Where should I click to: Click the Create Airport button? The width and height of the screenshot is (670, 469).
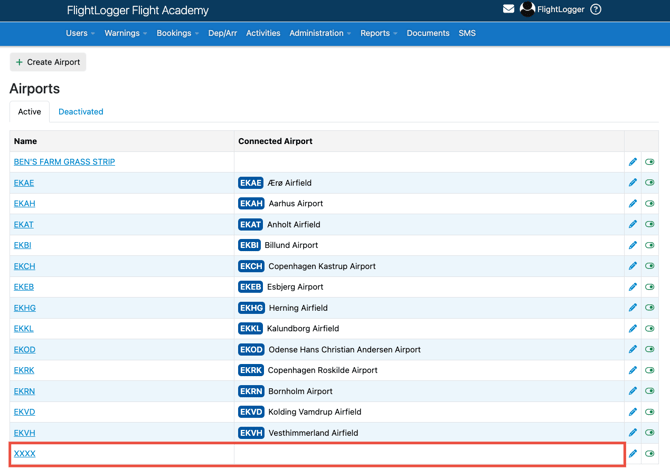pyautogui.click(x=48, y=62)
